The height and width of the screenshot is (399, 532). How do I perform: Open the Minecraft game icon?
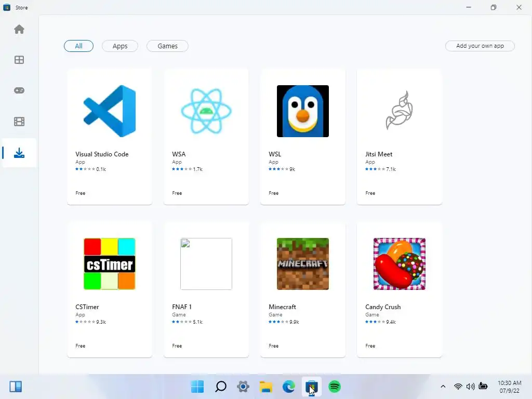coord(303,263)
